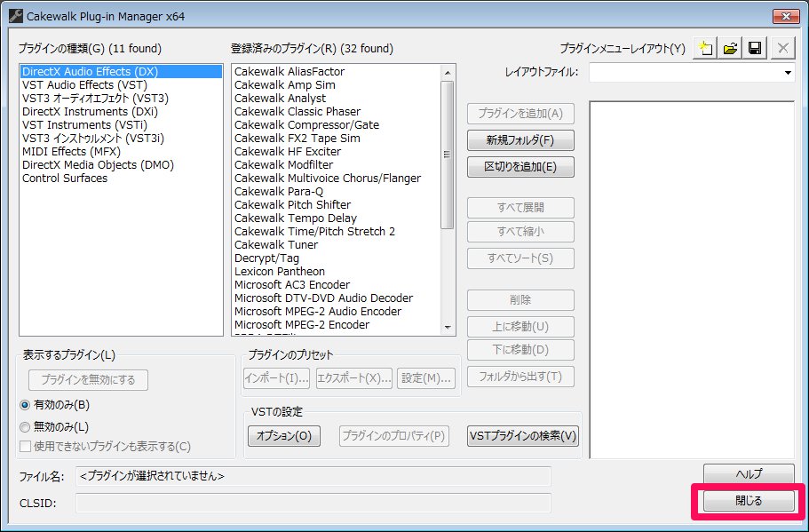This screenshot has width=809, height=532.
Task: Select Cakewalk Amp Sim plug-in
Action: [x=337, y=85]
